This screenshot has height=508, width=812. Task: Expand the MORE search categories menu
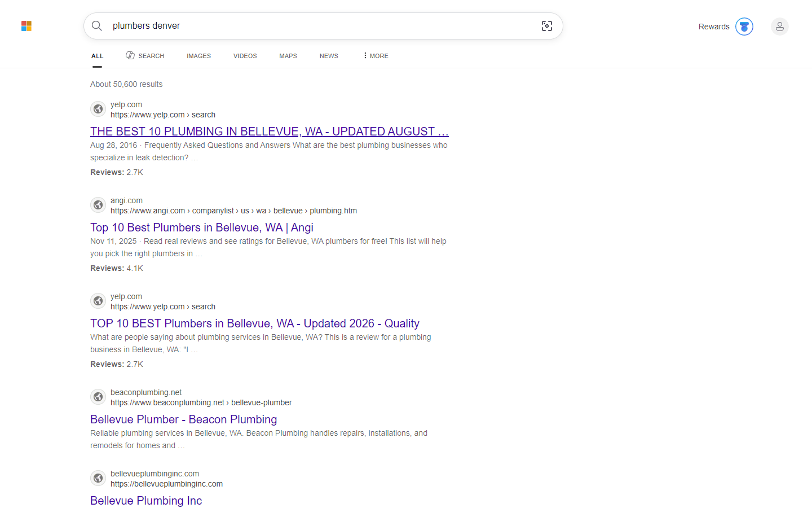[376, 56]
